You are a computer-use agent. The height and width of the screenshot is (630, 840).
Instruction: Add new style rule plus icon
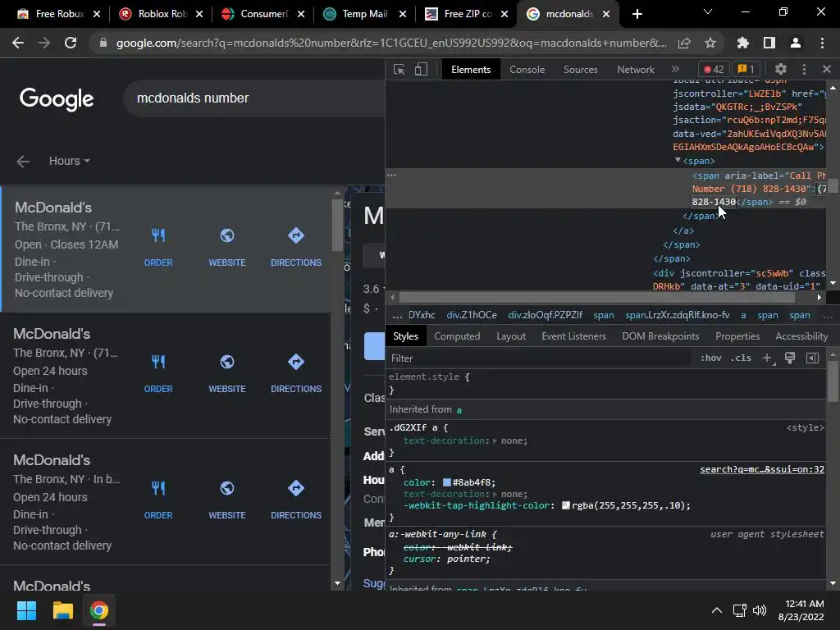pos(768,358)
